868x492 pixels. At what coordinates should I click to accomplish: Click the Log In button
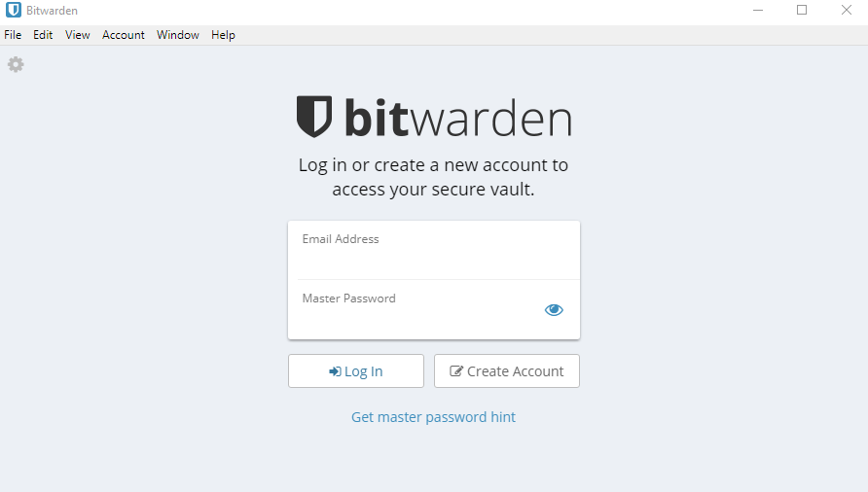click(356, 370)
